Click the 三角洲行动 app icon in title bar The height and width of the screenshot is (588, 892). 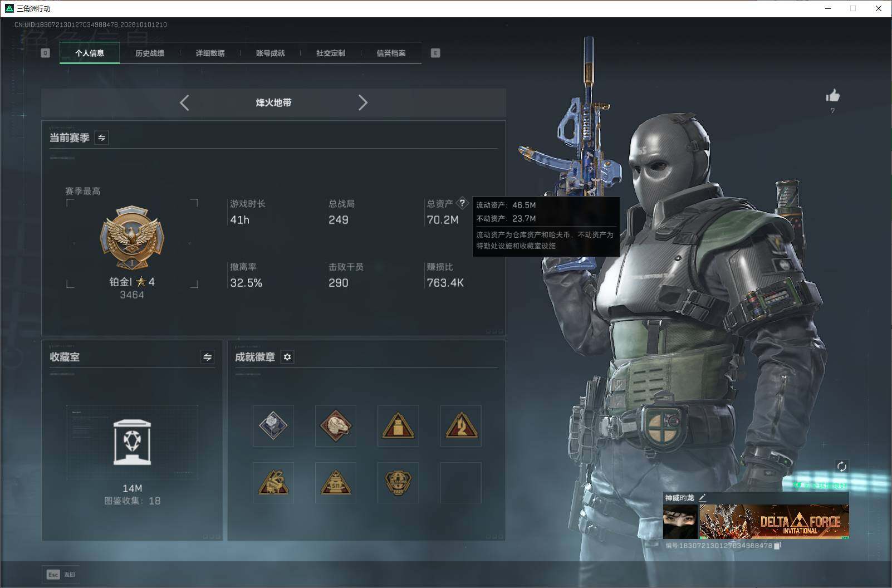[9, 8]
